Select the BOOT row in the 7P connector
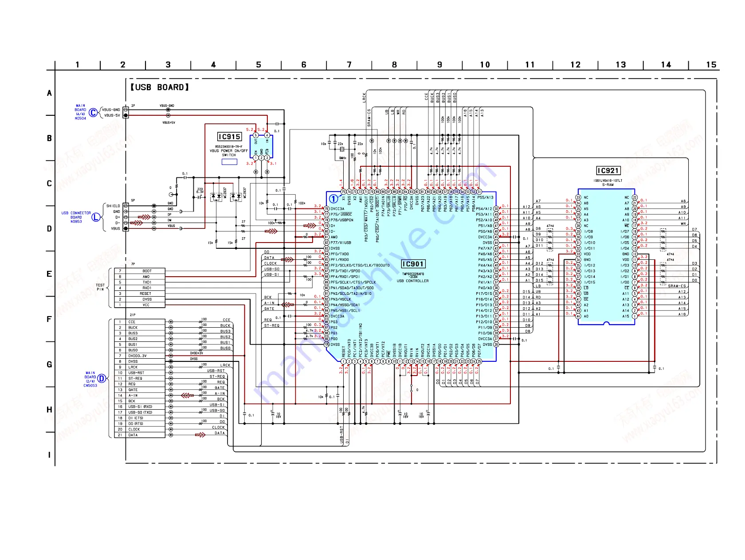 pos(140,271)
